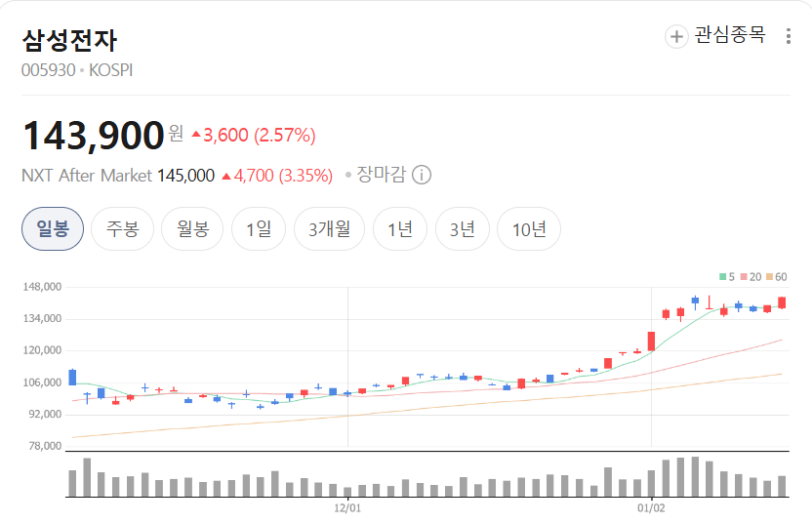Viewport: 812px width, 523px height.
Task: Click the pink 20-day moving average legend
Action: pos(751,277)
